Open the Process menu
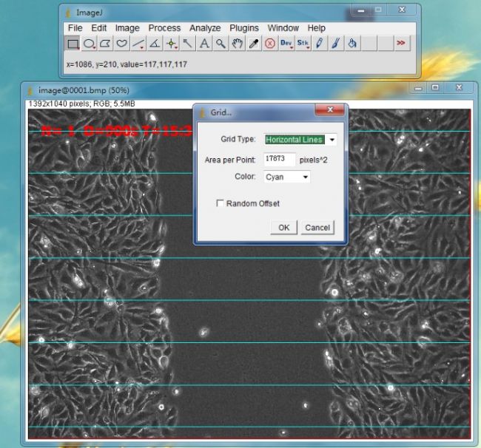Screen dimensions: 481x448 [x=164, y=28]
